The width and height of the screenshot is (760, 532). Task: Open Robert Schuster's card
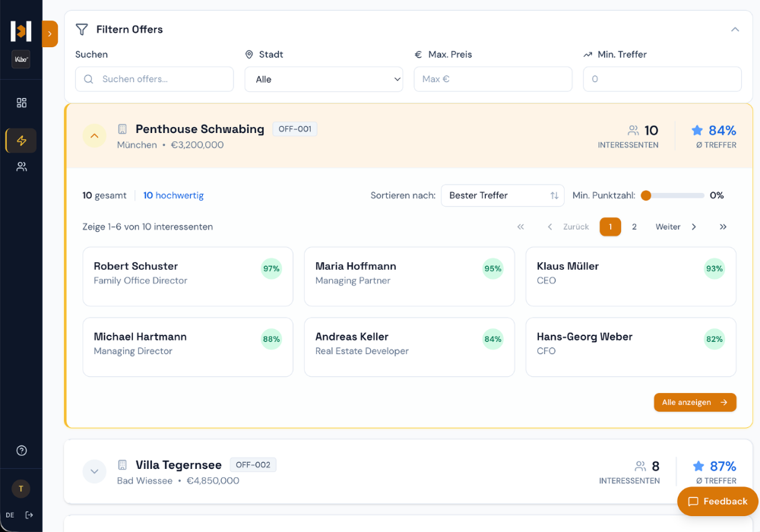pyautogui.click(x=188, y=277)
